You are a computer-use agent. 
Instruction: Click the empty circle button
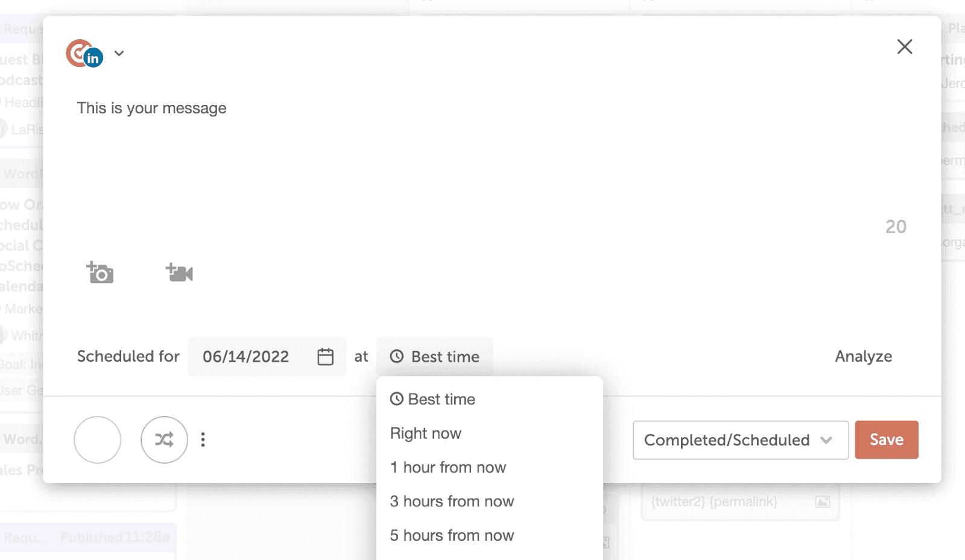tap(98, 440)
